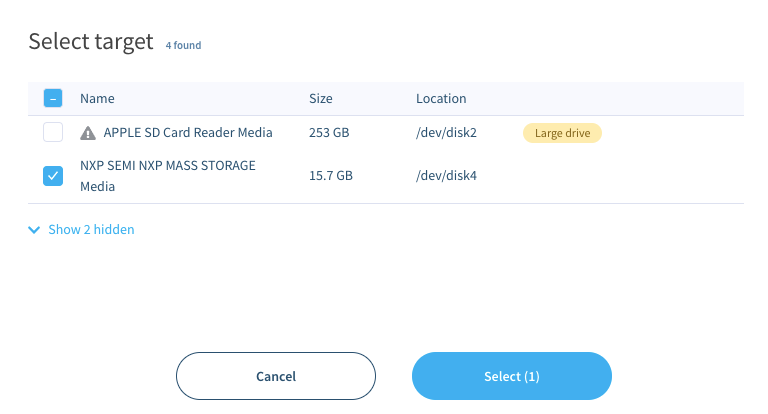
Task: Click the 'Select target' dialog title
Action: coord(91,42)
